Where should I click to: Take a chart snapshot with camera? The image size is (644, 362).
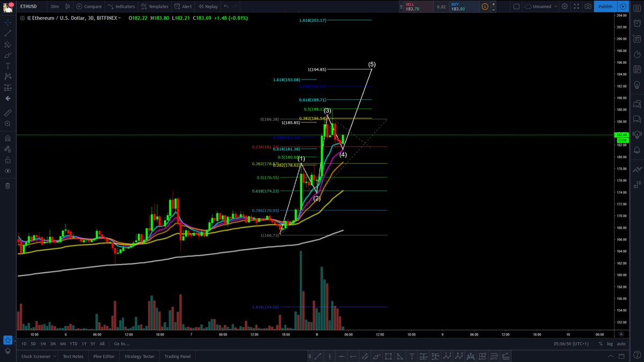(588, 6)
